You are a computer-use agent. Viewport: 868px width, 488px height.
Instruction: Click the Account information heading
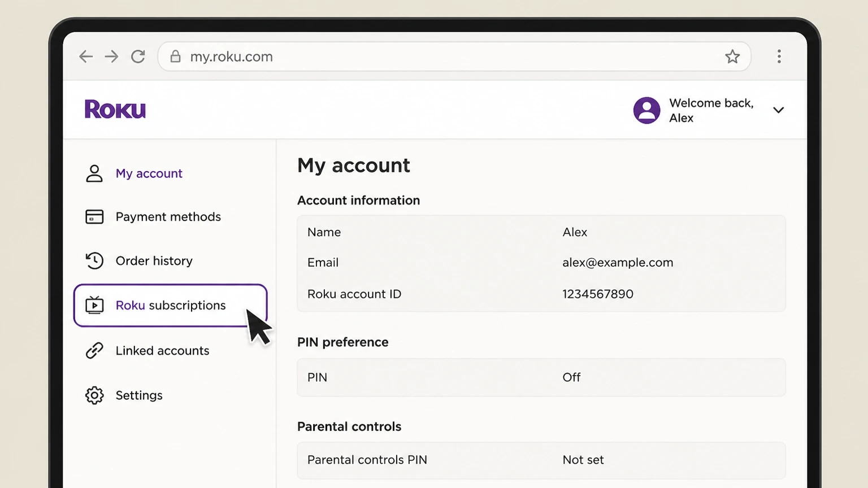coord(358,201)
